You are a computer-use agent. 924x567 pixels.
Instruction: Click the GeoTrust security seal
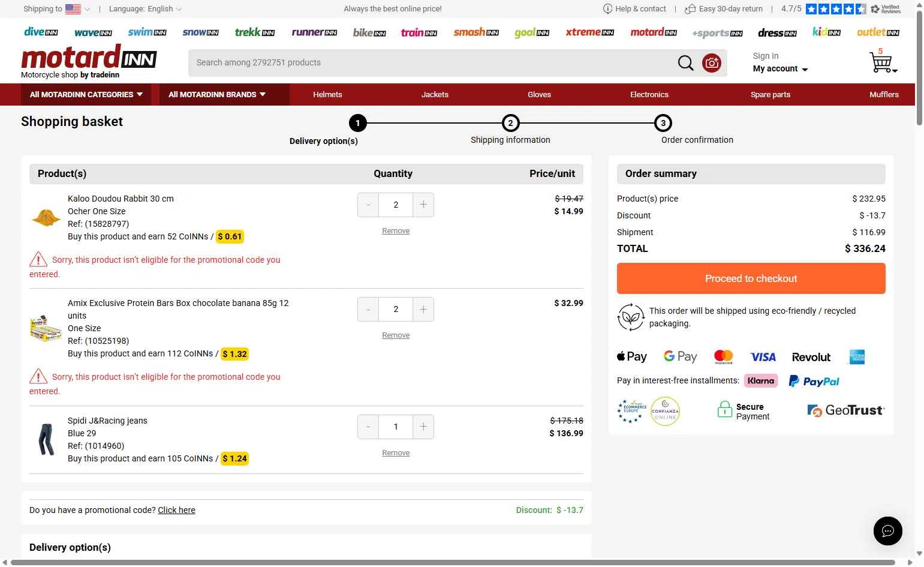846,410
